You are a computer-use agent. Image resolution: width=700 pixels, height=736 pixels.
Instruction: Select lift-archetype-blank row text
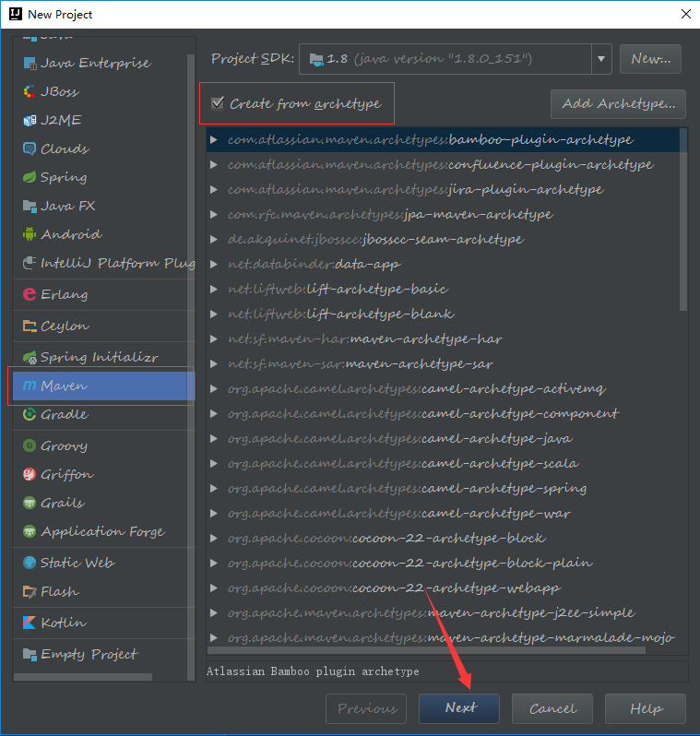tap(341, 314)
